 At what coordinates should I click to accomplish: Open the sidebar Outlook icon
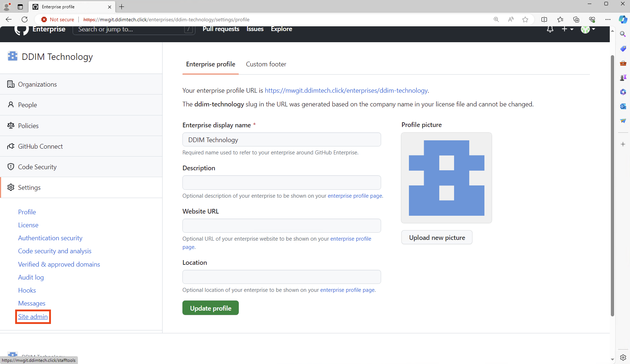[623, 106]
